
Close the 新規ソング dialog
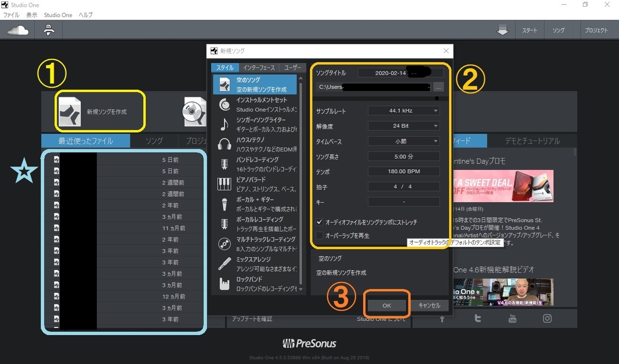(x=446, y=51)
